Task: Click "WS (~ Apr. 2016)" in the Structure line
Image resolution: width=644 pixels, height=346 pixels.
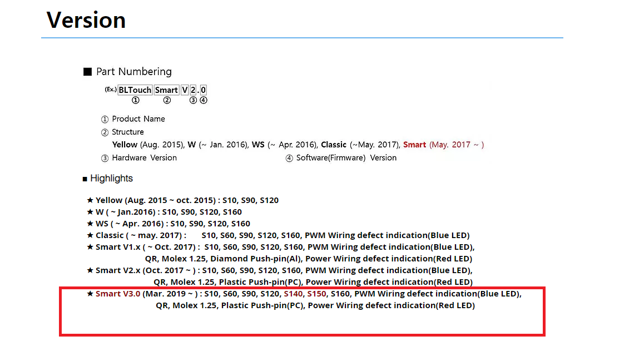Action: pyautogui.click(x=284, y=145)
